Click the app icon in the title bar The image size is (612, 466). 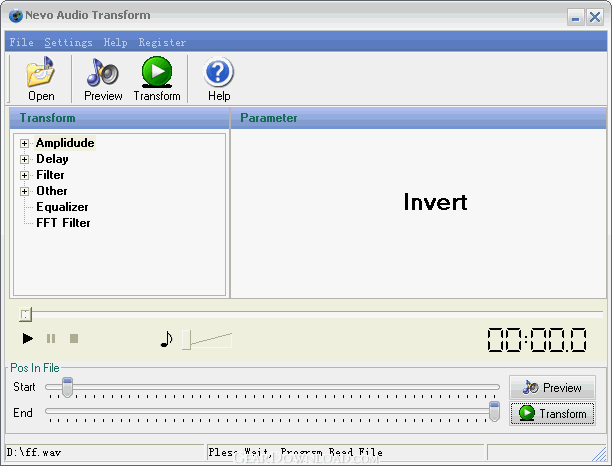pyautogui.click(x=16, y=16)
